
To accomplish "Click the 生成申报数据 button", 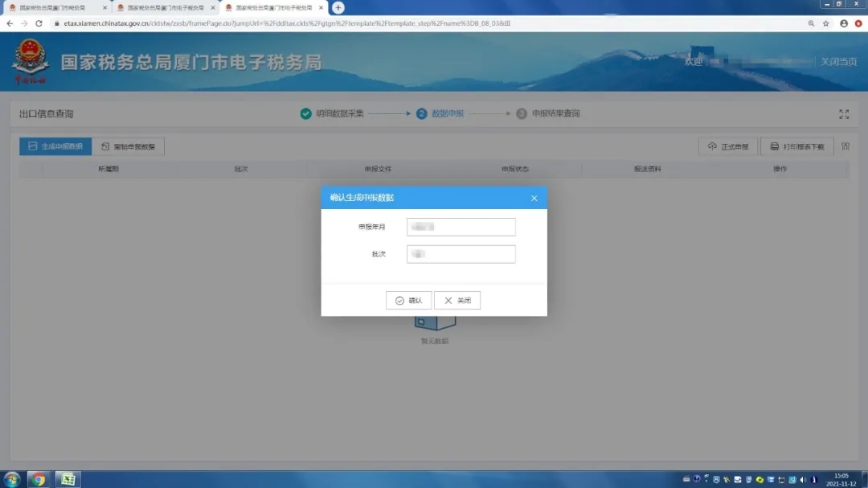I will coord(55,146).
